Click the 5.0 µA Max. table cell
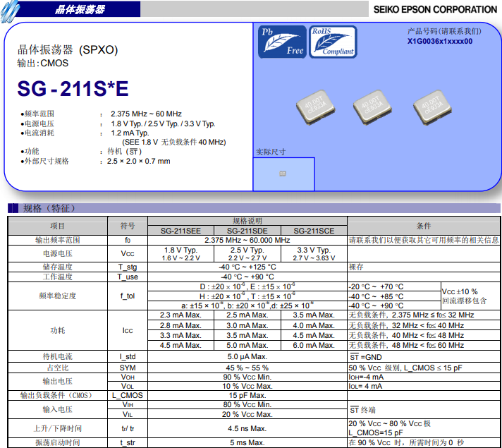This screenshot has width=502, height=448. point(247,357)
